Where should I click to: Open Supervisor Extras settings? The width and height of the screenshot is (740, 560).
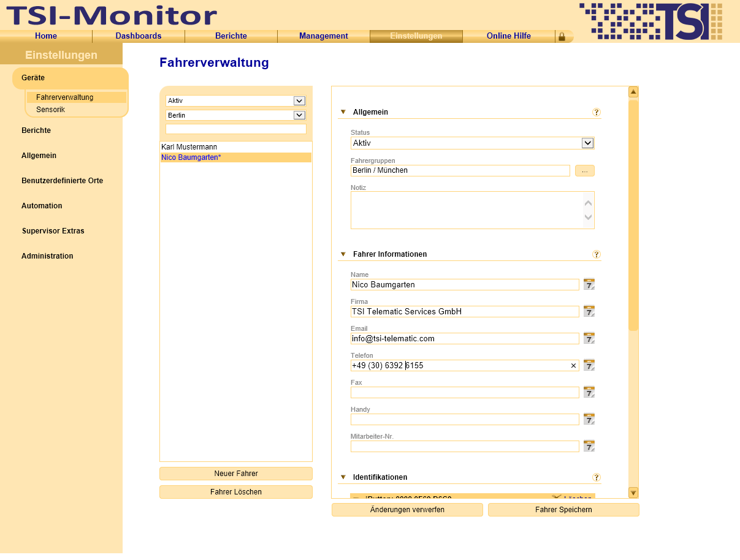click(x=53, y=231)
